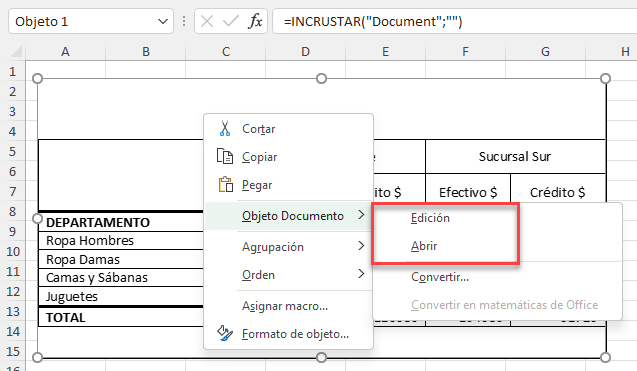Image resolution: width=637 pixels, height=371 pixels.
Task: Select row 11 header
Action: [x=13, y=271]
